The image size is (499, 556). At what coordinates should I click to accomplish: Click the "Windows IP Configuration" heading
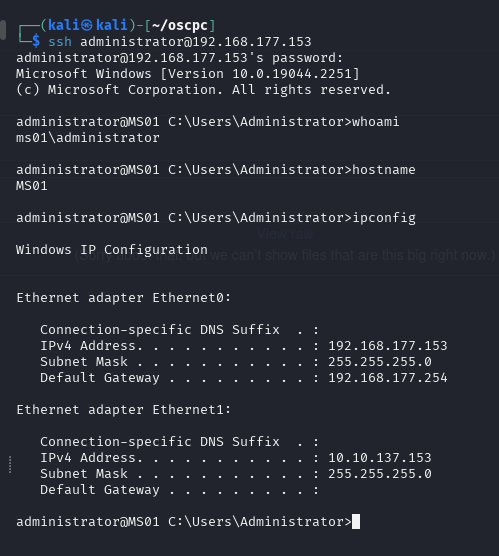112,250
